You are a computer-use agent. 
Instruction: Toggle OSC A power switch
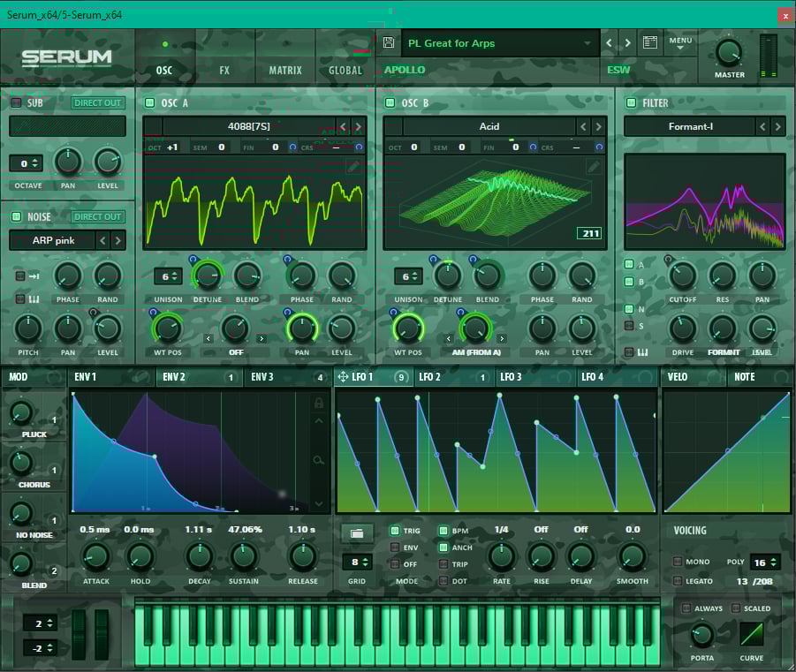point(150,102)
